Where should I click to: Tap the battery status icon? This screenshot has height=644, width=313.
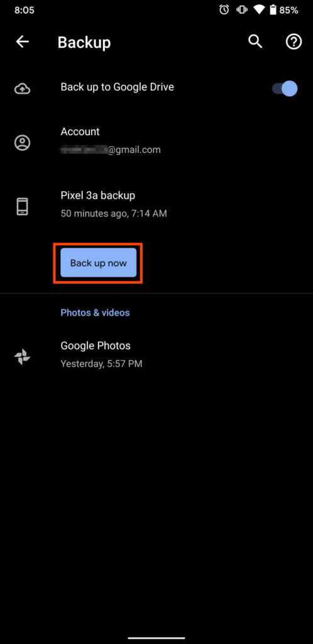(273, 10)
